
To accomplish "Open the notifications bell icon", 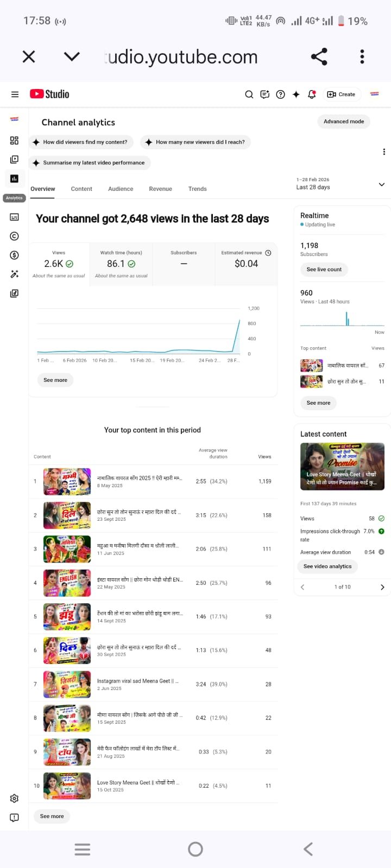I will (312, 94).
